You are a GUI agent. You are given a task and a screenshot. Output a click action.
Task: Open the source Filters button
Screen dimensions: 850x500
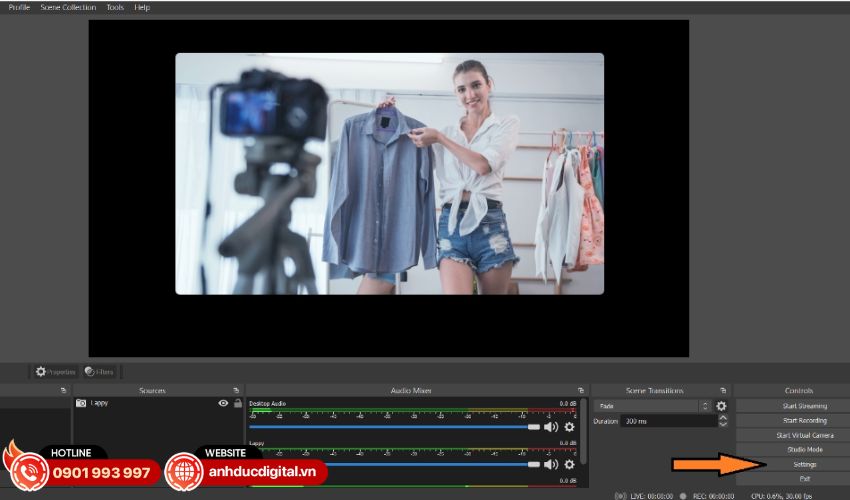[x=98, y=371]
